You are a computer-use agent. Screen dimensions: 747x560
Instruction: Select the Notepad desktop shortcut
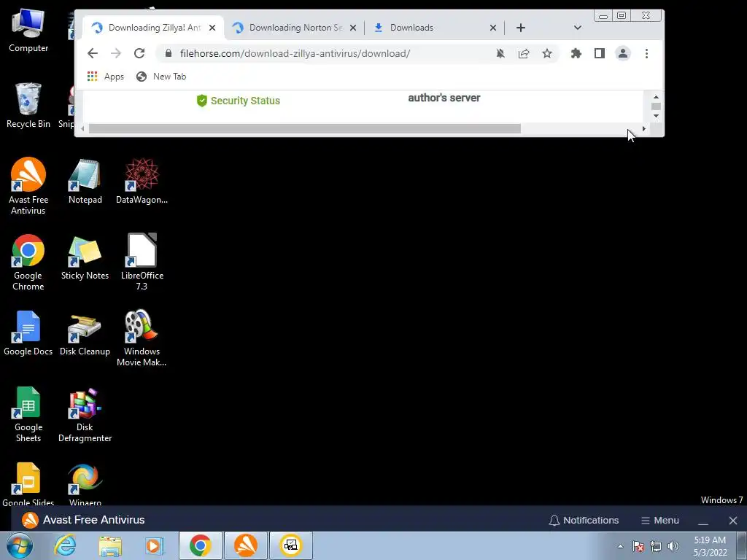click(x=85, y=182)
